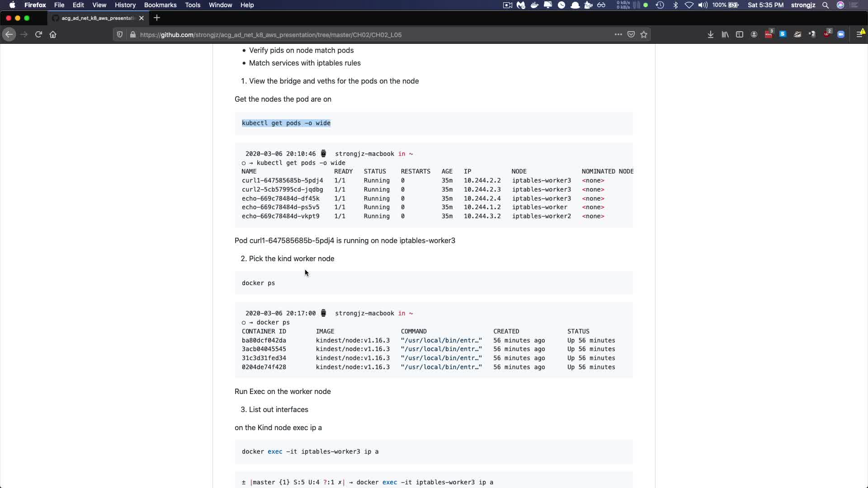Open the Zoom extension icon
The image size is (868, 488).
coord(841,34)
